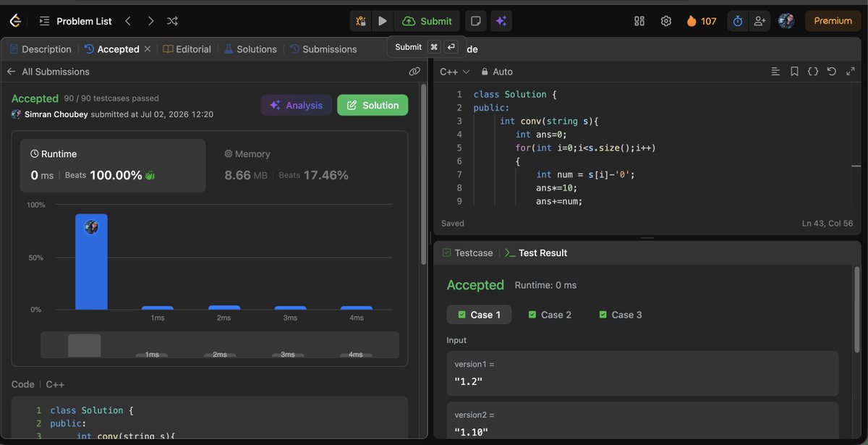The height and width of the screenshot is (445, 868).
Task: Open the profile avatar menu
Action: coord(786,21)
